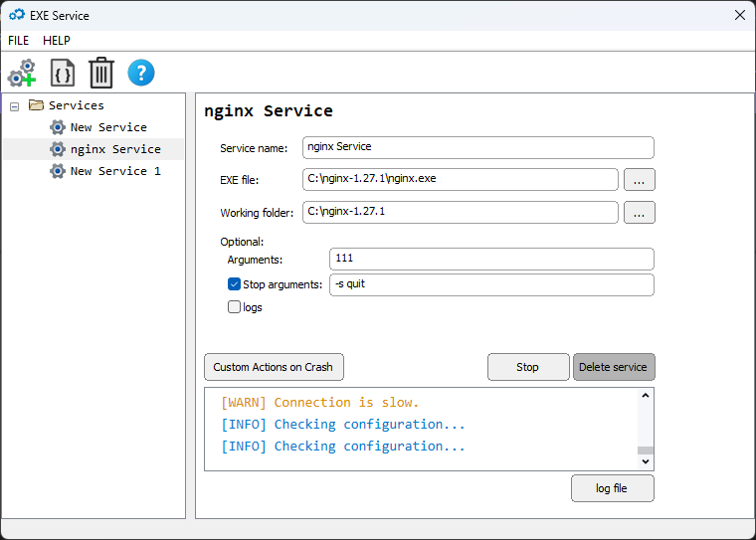Click gear icon beside nginx Service
Image resolution: width=756 pixels, height=540 pixels.
(x=58, y=149)
